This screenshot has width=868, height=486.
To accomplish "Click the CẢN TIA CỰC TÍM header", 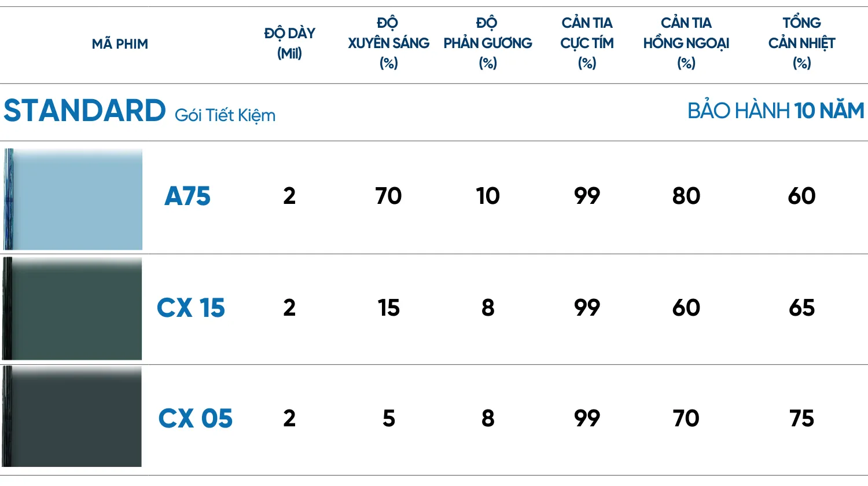I will (x=587, y=43).
